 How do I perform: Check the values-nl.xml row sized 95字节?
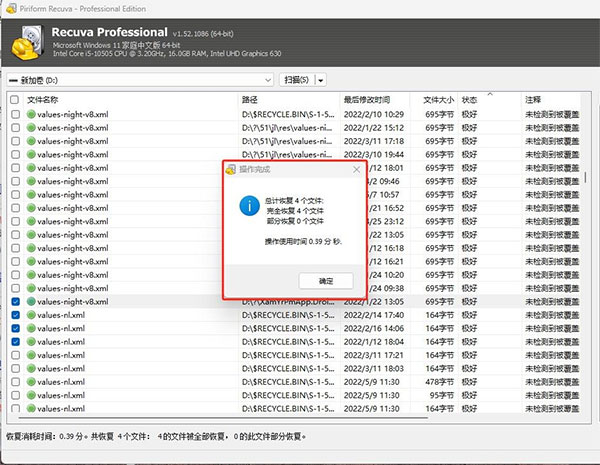(15, 395)
